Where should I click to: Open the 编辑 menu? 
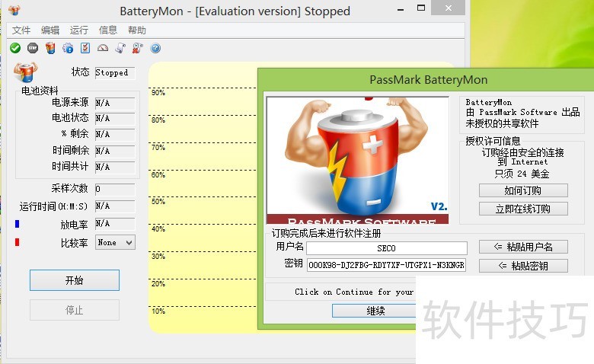click(50, 30)
